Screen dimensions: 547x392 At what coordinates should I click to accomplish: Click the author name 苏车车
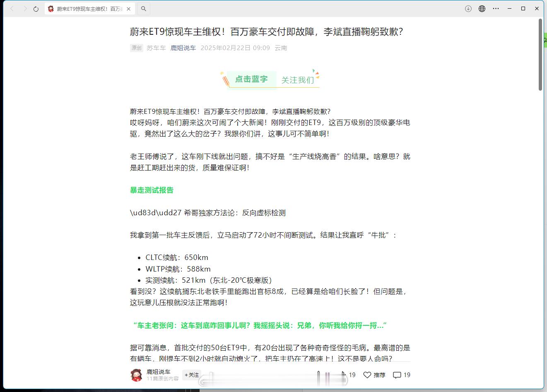click(156, 48)
